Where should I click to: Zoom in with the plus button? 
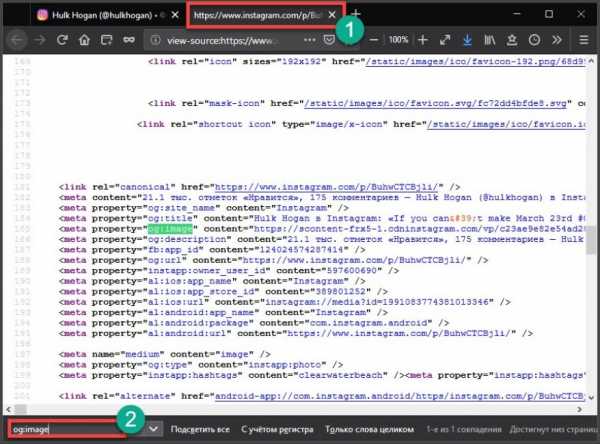[423, 40]
